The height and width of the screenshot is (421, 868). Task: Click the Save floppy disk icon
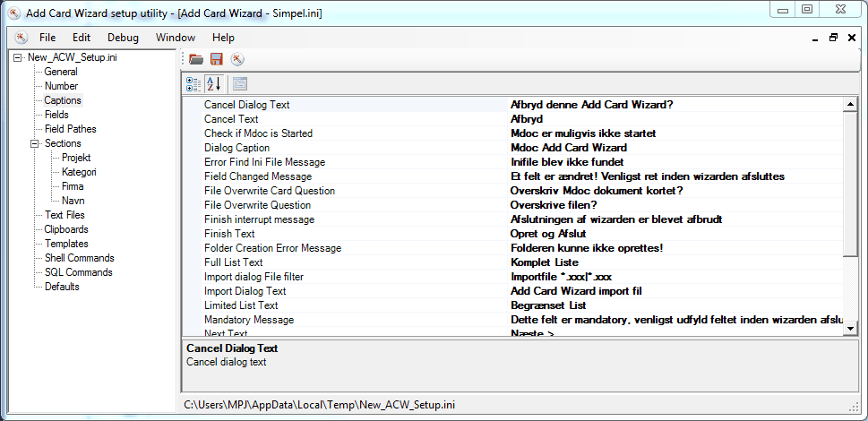[216, 59]
